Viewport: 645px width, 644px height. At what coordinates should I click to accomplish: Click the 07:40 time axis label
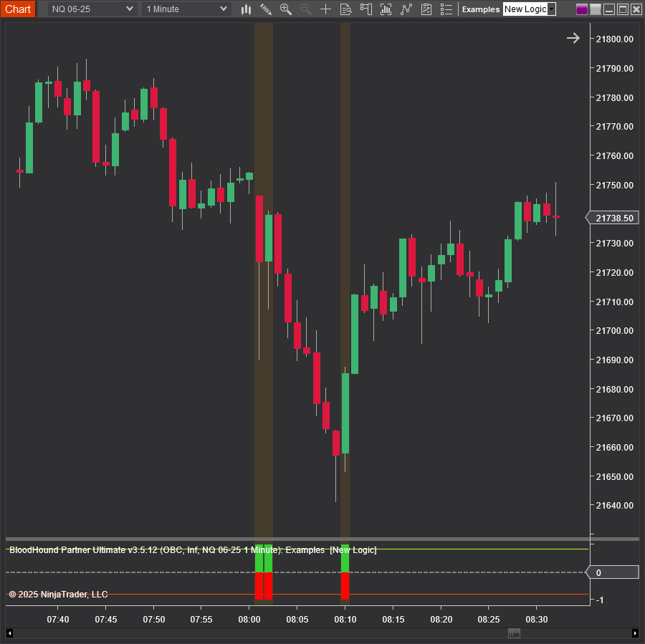57,620
